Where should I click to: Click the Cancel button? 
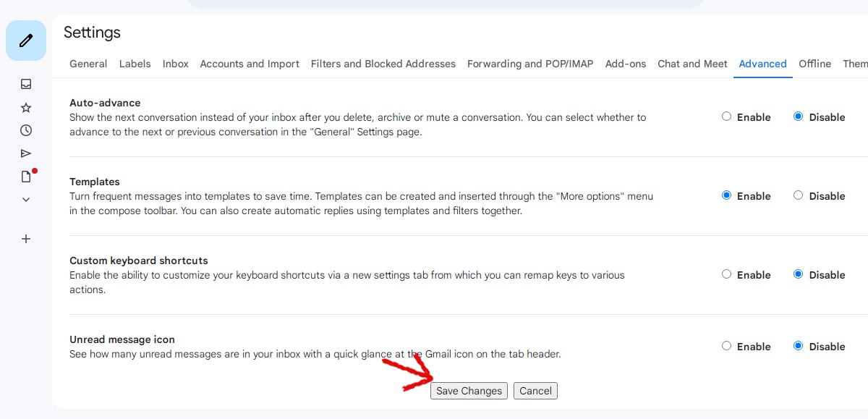[535, 391]
